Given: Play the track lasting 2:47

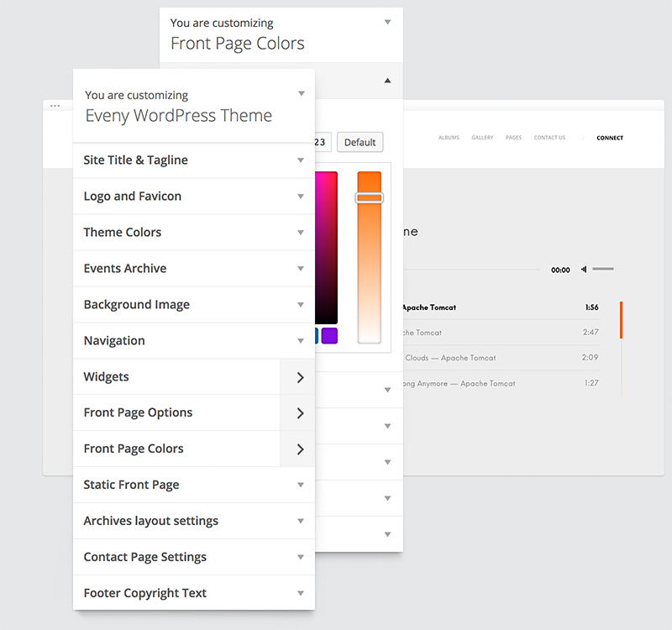Looking at the screenshot, I should 501,332.
